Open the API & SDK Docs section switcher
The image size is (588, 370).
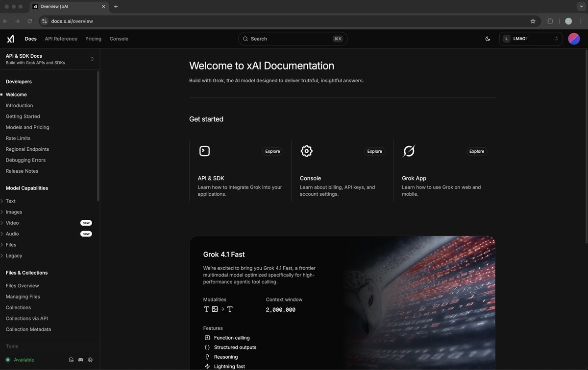[50, 59]
